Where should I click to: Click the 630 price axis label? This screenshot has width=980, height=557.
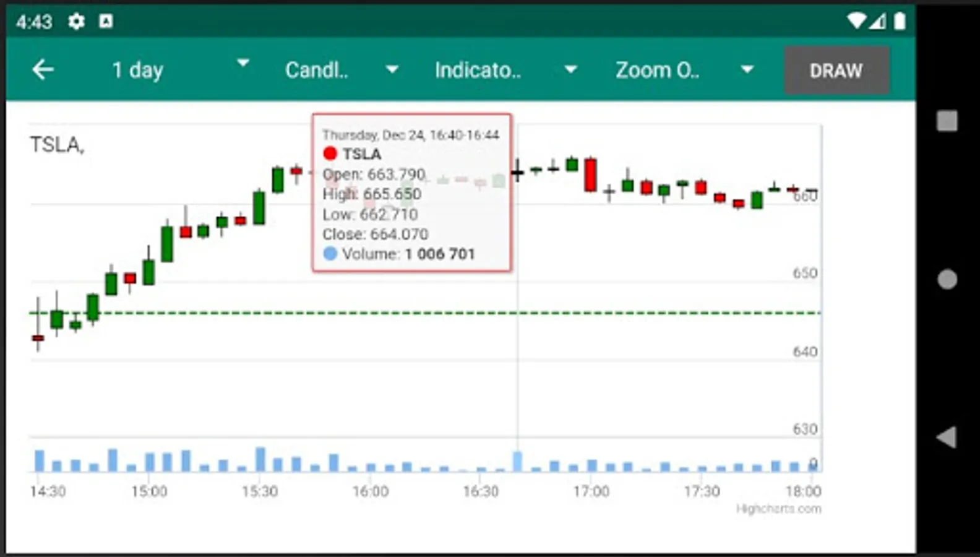point(805,429)
